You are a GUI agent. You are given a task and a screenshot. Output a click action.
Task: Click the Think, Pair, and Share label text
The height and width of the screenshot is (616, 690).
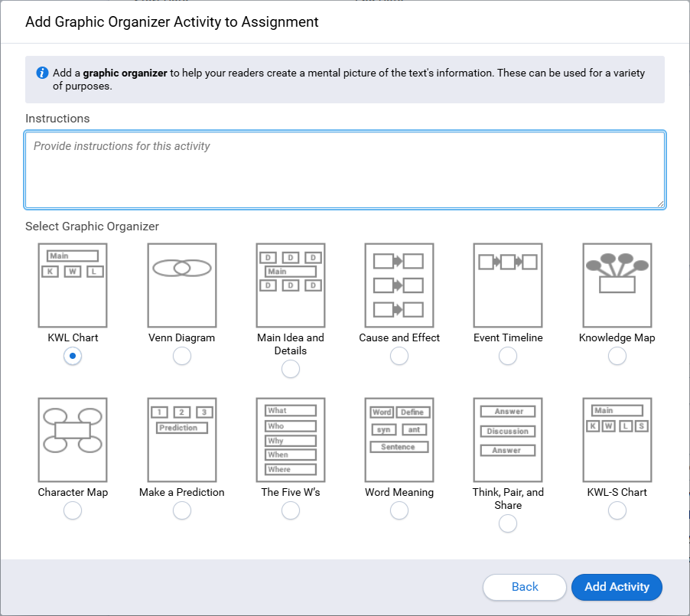508,498
